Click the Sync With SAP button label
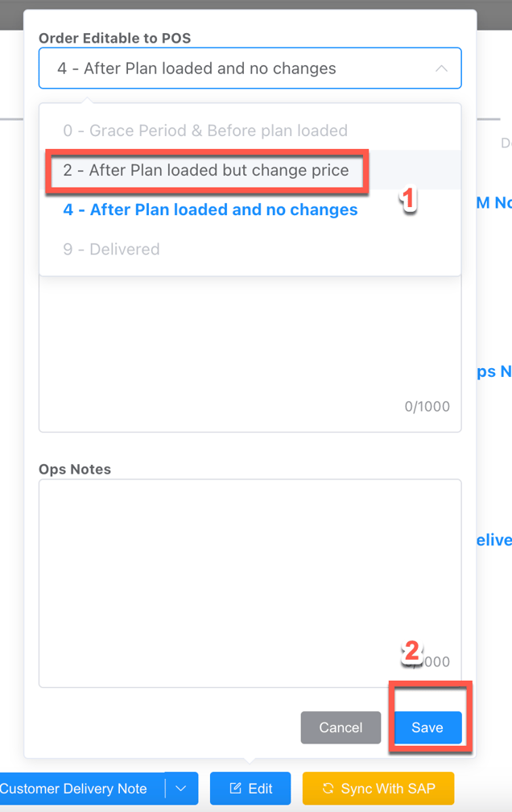The height and width of the screenshot is (812, 512). point(387,789)
